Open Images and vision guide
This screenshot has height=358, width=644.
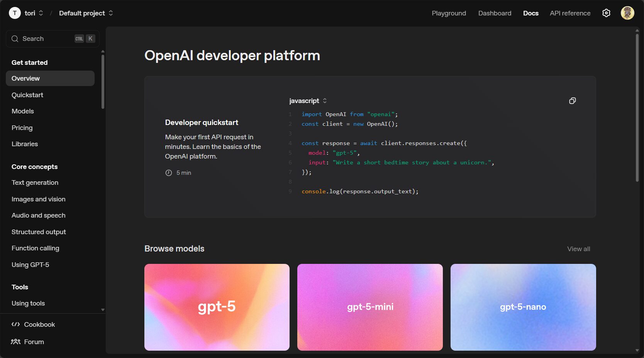click(x=39, y=199)
